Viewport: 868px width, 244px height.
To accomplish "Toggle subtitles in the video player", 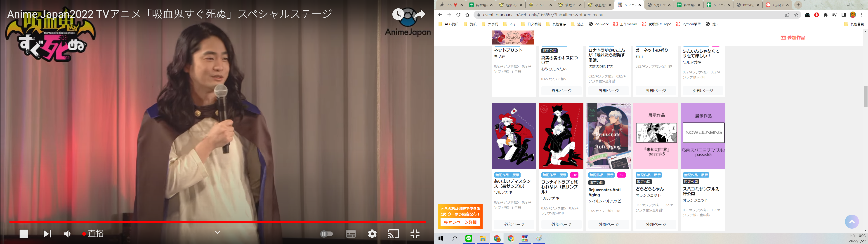I will pos(351,234).
